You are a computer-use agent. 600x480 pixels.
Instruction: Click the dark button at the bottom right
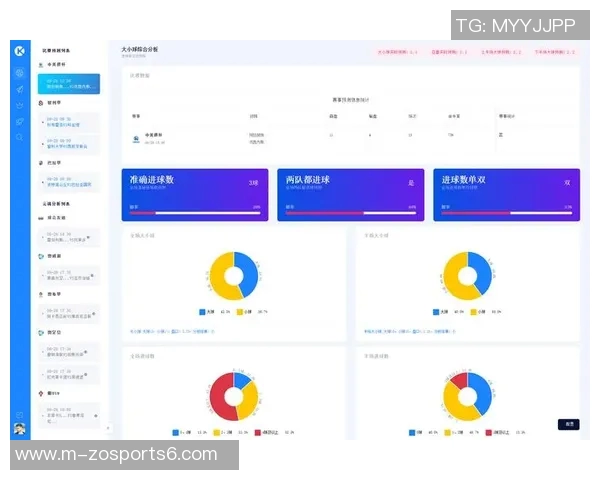click(569, 424)
